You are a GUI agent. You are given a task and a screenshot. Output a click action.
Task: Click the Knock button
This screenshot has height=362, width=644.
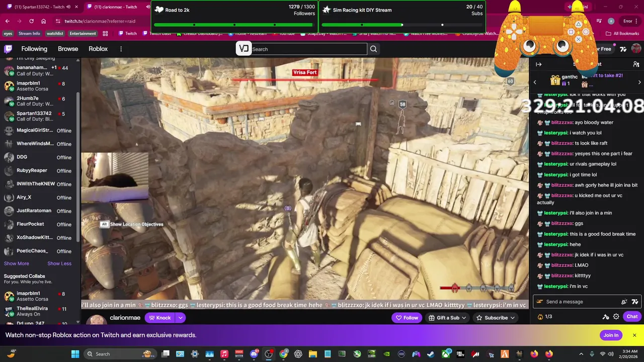tap(160, 318)
